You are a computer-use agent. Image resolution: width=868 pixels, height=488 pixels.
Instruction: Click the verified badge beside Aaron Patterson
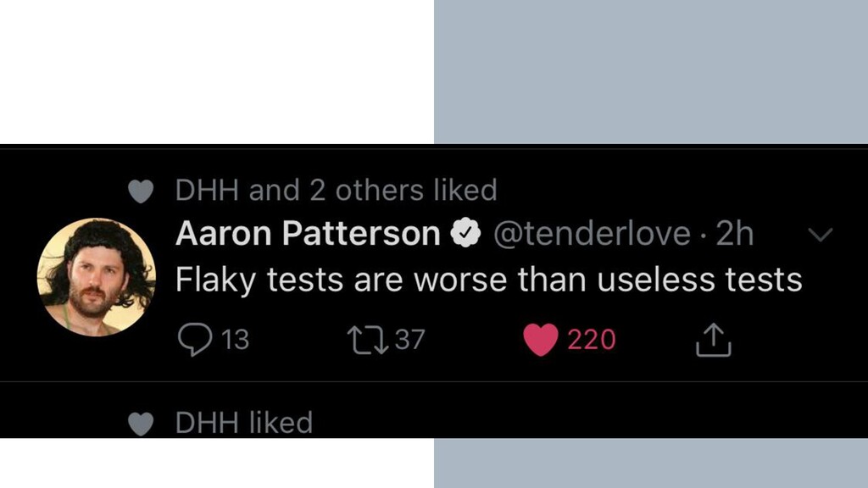pyautogui.click(x=466, y=234)
